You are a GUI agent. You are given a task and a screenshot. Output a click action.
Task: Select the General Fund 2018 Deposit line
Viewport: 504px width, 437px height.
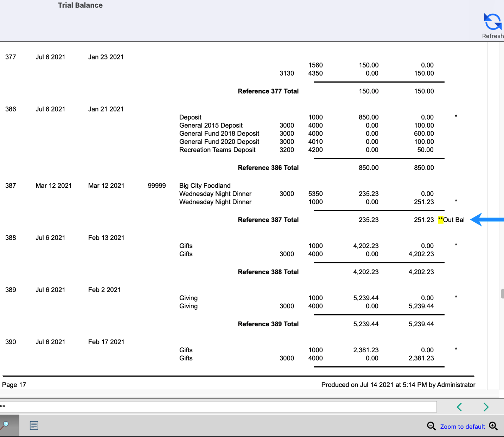pos(219,134)
